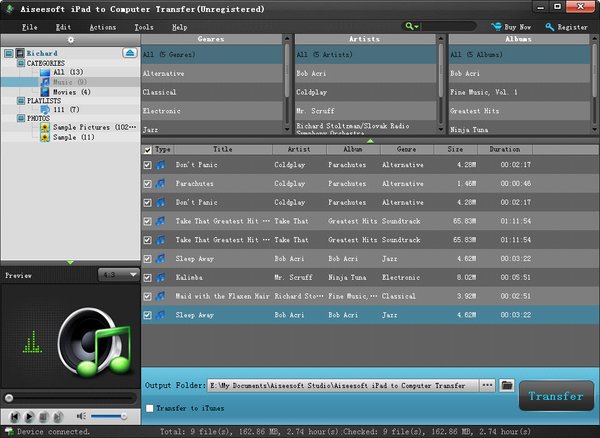Image resolution: width=600 pixels, height=438 pixels.
Task: Enable the Transfer to iTunes checkbox
Action: click(150, 407)
